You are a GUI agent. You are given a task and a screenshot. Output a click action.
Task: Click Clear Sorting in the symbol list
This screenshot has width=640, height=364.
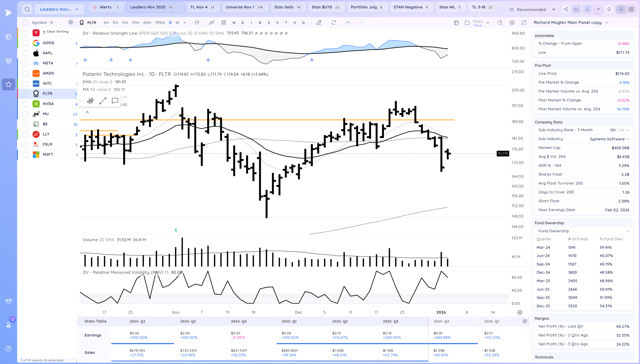click(x=57, y=31)
